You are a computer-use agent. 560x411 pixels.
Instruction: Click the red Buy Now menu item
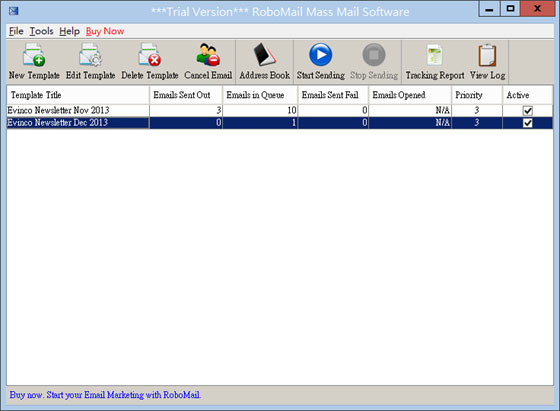pyautogui.click(x=105, y=31)
